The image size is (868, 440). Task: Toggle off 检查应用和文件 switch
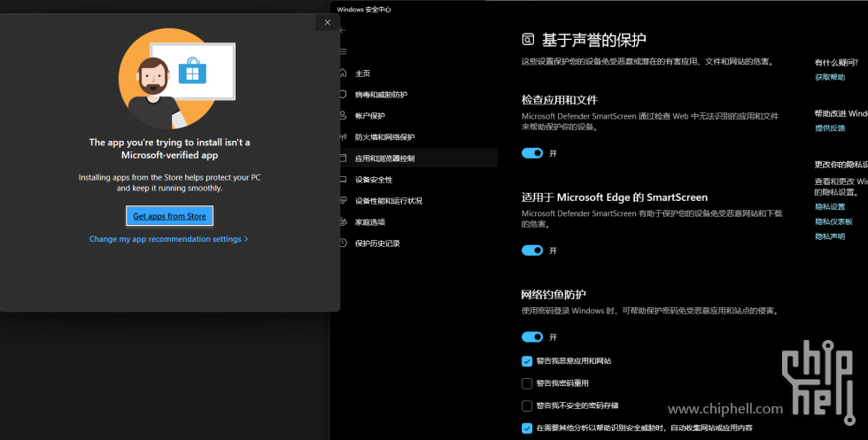click(532, 153)
